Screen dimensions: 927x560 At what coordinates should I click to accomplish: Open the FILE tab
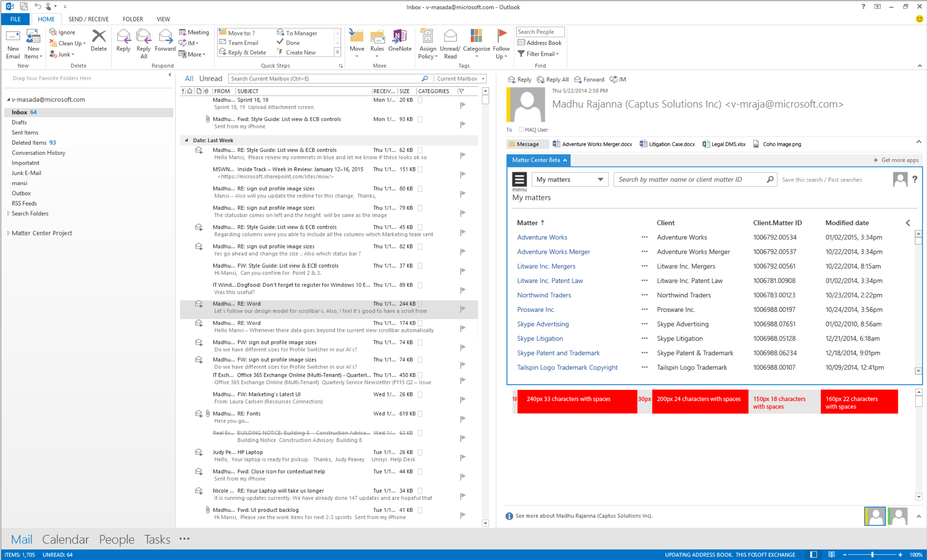point(16,19)
